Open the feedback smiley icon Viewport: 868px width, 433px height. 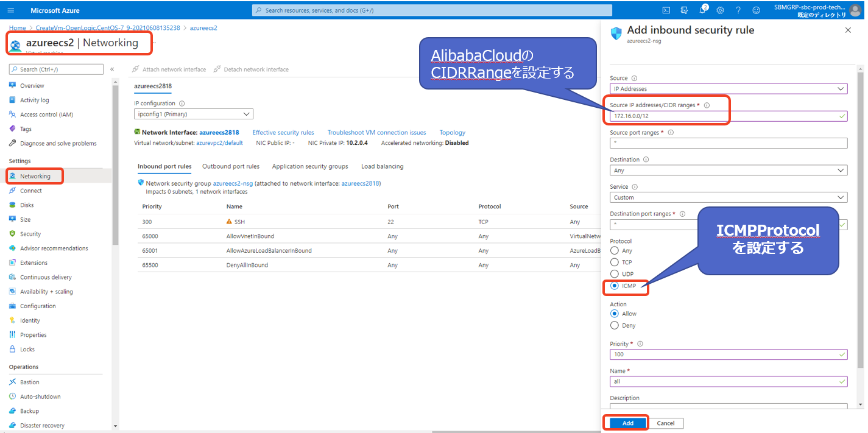pos(757,10)
